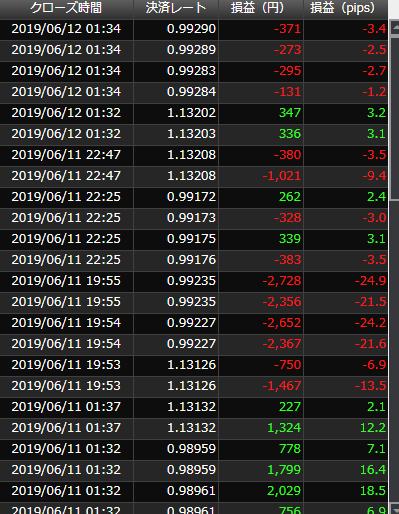Click the profit value 2,029 yen
Screen dimensions: 399x514
pyautogui.click(x=284, y=491)
